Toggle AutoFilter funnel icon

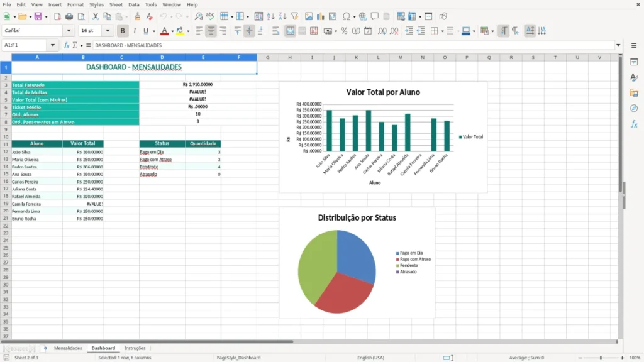pyautogui.click(x=294, y=16)
